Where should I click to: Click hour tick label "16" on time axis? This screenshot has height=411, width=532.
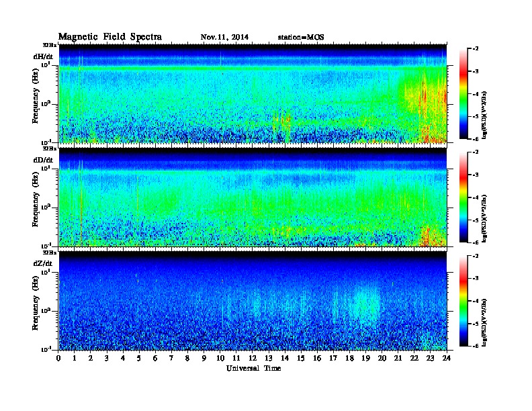click(317, 359)
